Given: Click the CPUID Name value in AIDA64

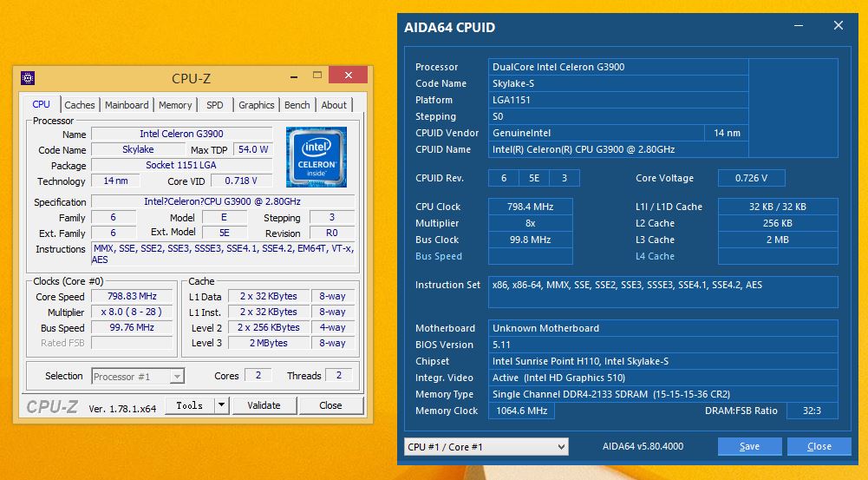Looking at the screenshot, I should [x=618, y=149].
